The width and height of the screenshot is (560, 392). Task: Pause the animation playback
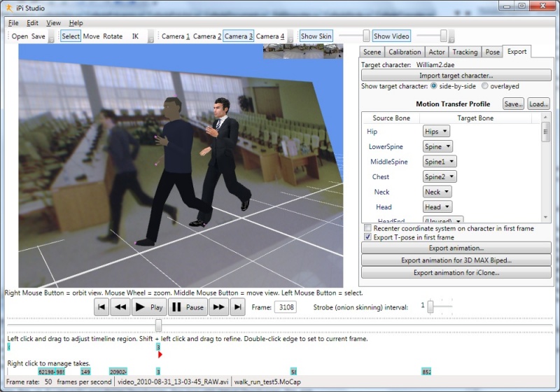188,307
